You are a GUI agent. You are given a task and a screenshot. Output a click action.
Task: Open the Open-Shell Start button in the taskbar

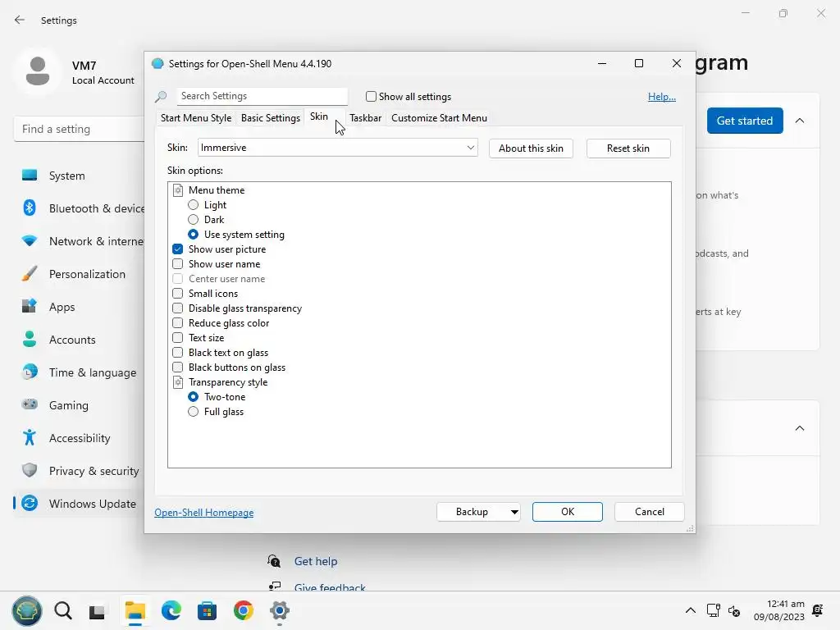pyautogui.click(x=27, y=610)
